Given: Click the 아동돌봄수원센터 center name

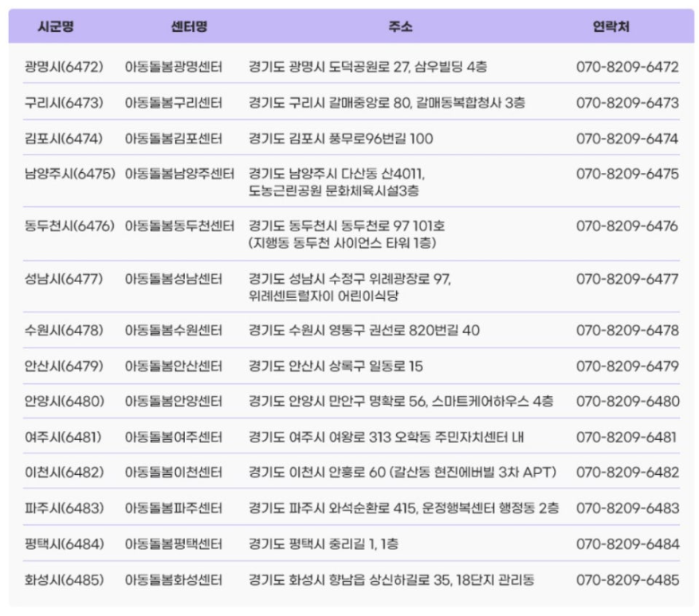Looking at the screenshot, I should 174,330.
